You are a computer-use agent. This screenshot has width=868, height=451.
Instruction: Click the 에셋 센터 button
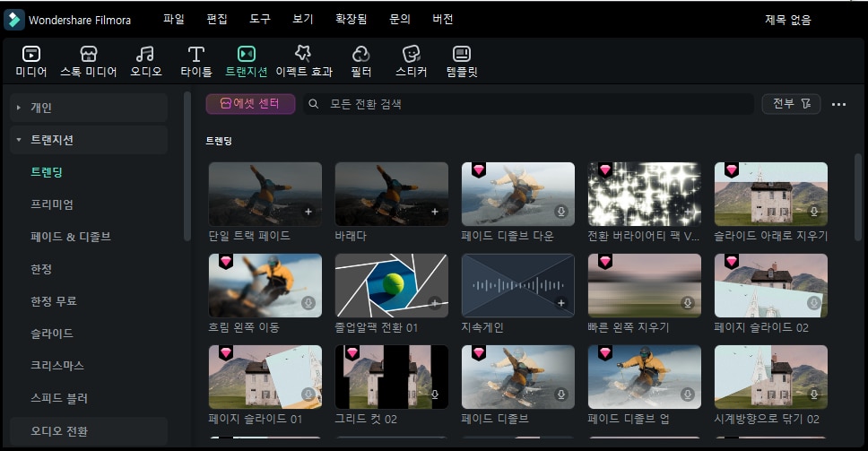pyautogui.click(x=250, y=104)
